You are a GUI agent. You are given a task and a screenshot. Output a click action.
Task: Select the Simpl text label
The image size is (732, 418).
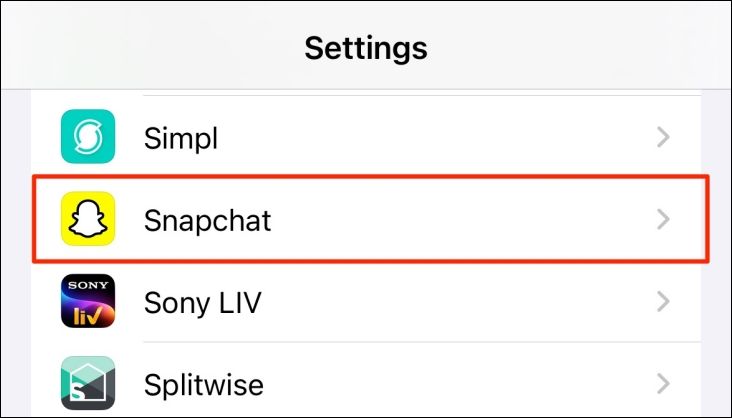181,138
